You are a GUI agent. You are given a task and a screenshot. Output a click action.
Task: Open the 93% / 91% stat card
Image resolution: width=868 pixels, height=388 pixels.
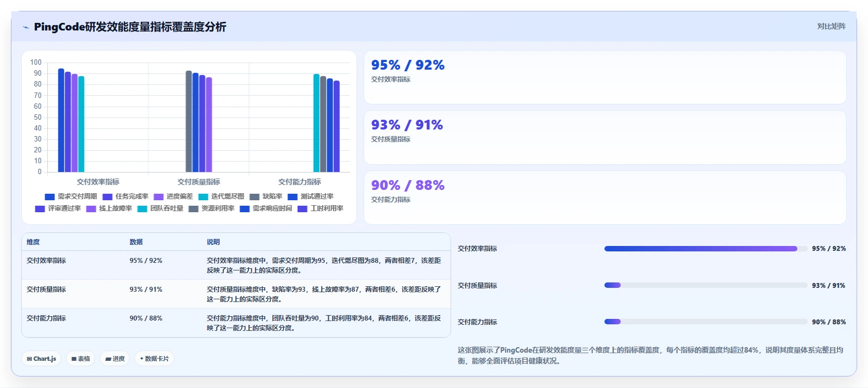tap(605, 138)
